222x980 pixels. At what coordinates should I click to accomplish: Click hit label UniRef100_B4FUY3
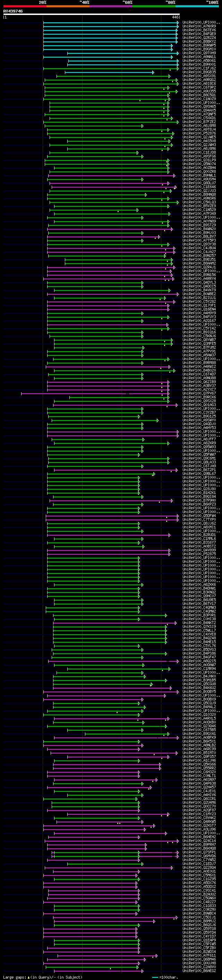pyautogui.click(x=199, y=316)
